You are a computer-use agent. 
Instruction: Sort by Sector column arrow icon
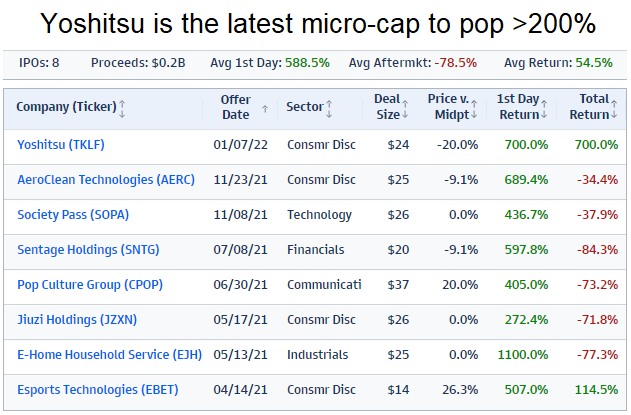point(329,107)
